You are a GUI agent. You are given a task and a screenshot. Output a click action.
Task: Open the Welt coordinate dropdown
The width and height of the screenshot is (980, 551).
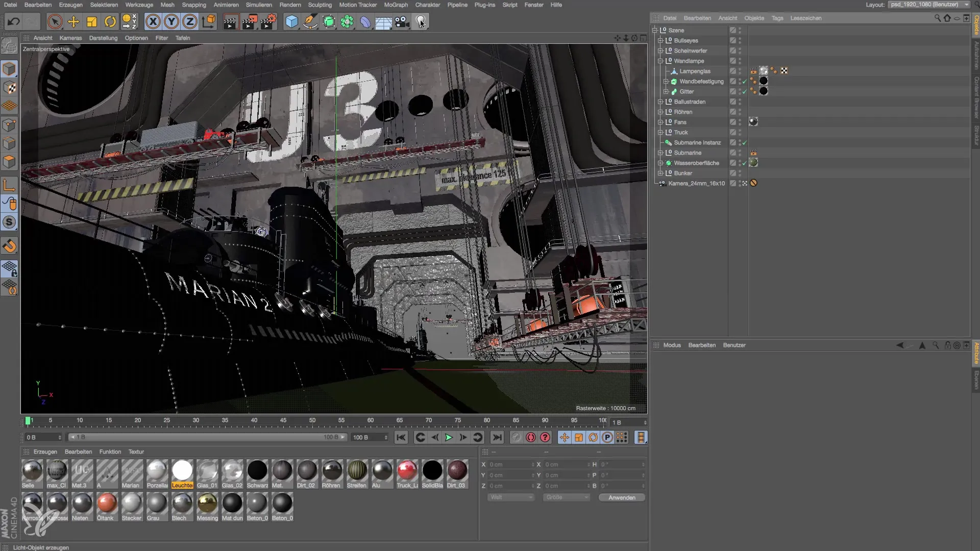tap(511, 497)
